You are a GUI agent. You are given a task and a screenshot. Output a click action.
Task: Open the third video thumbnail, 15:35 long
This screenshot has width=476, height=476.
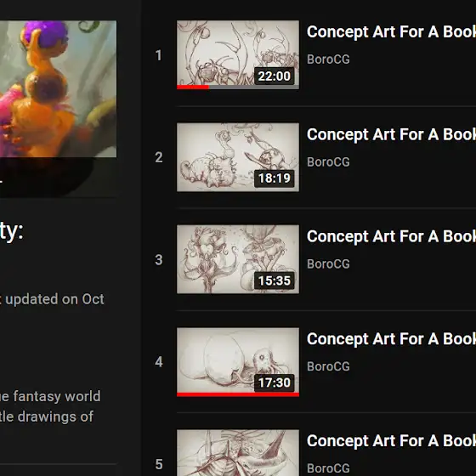[x=238, y=259]
